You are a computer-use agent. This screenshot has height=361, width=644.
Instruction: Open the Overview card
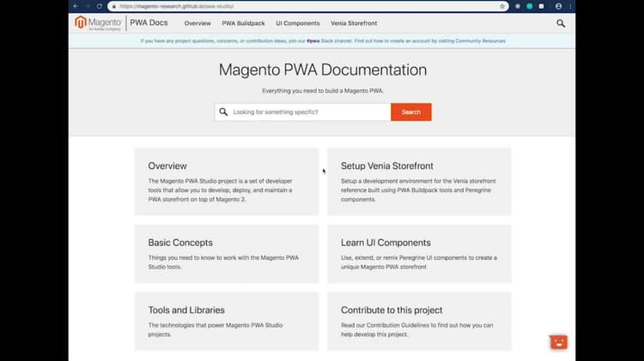227,182
